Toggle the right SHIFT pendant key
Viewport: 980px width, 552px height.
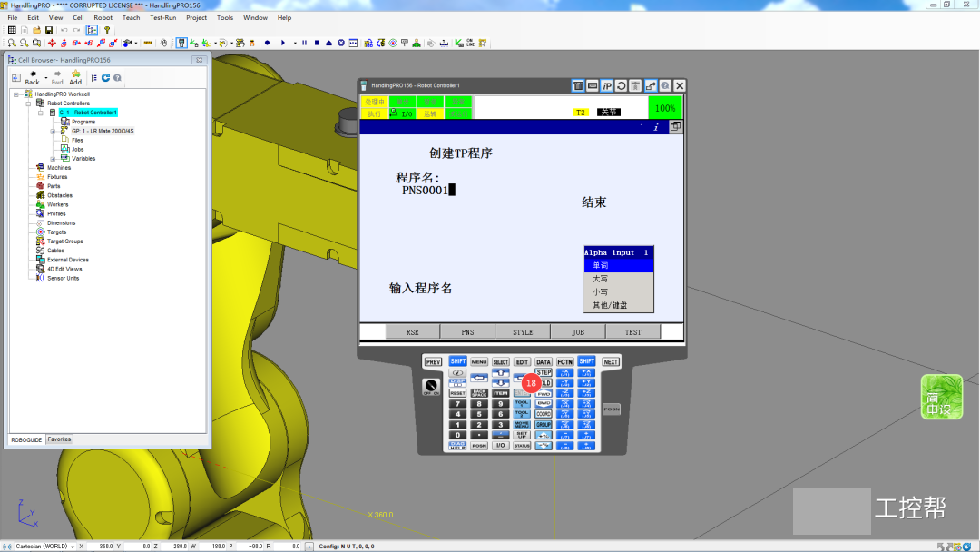[x=586, y=361]
